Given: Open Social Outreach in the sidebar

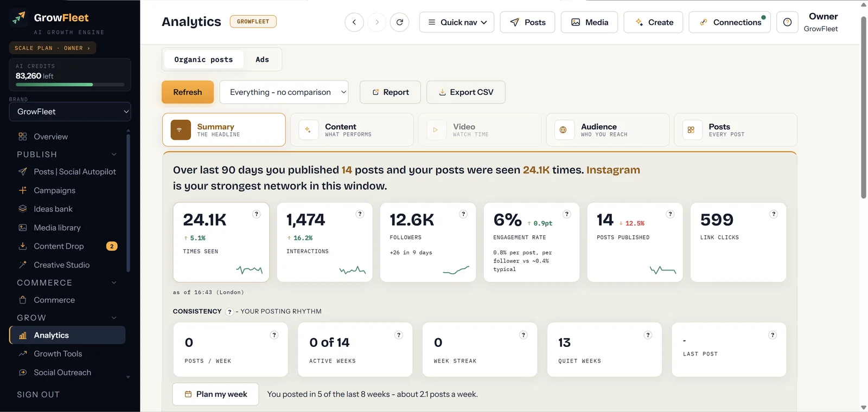Looking at the screenshot, I should tap(67, 372).
